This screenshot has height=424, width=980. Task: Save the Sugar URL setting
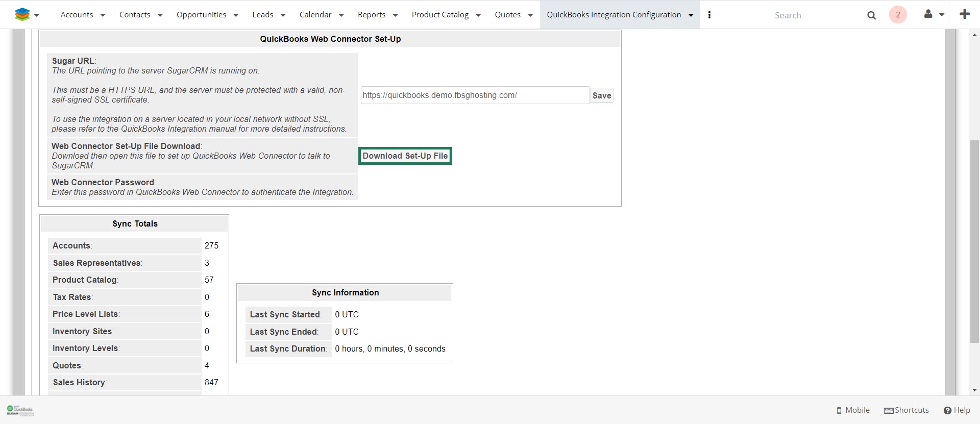[x=601, y=95]
